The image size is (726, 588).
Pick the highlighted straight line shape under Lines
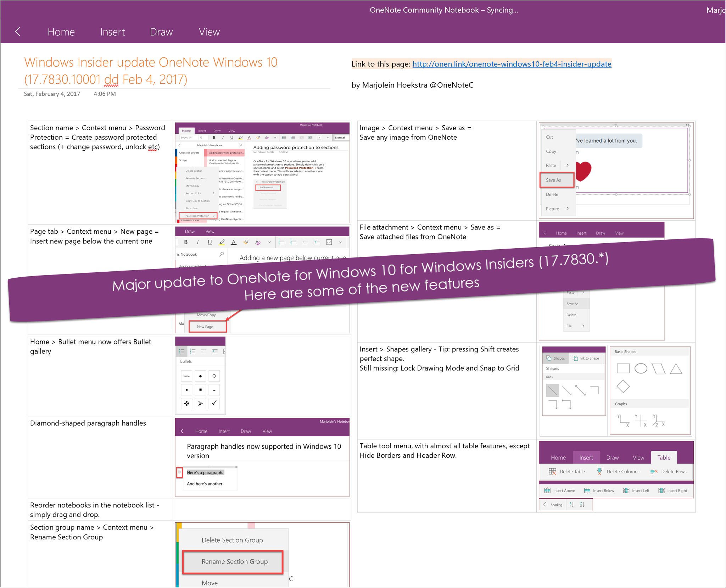click(x=552, y=390)
